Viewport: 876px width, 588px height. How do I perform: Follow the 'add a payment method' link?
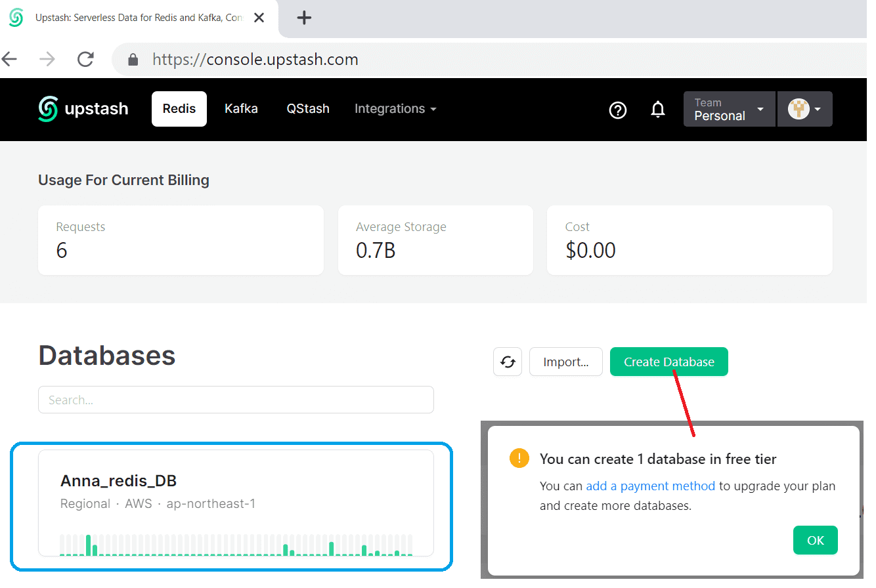pos(651,486)
